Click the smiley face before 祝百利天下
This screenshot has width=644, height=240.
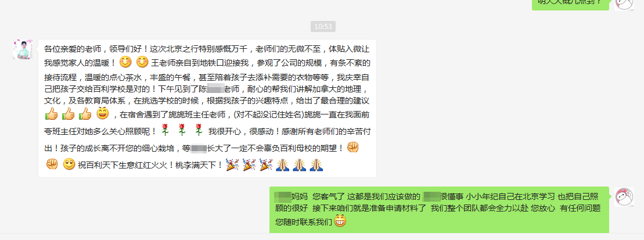pos(69,164)
